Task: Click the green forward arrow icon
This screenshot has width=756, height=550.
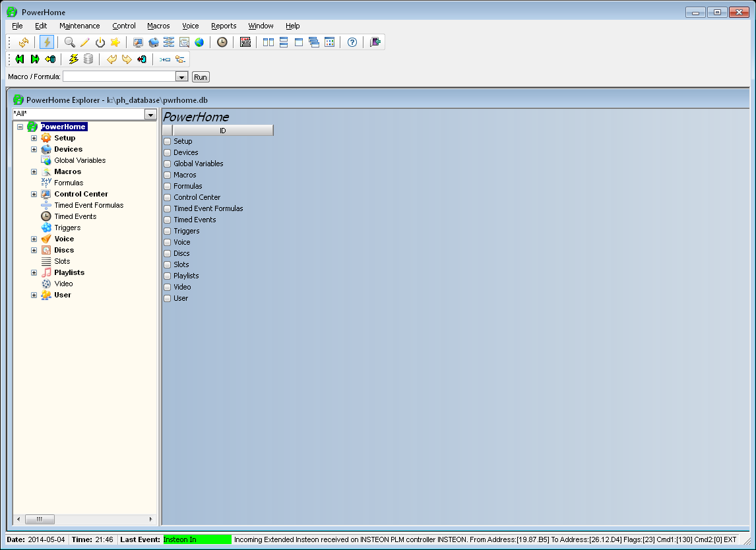Action: pyautogui.click(x=35, y=59)
